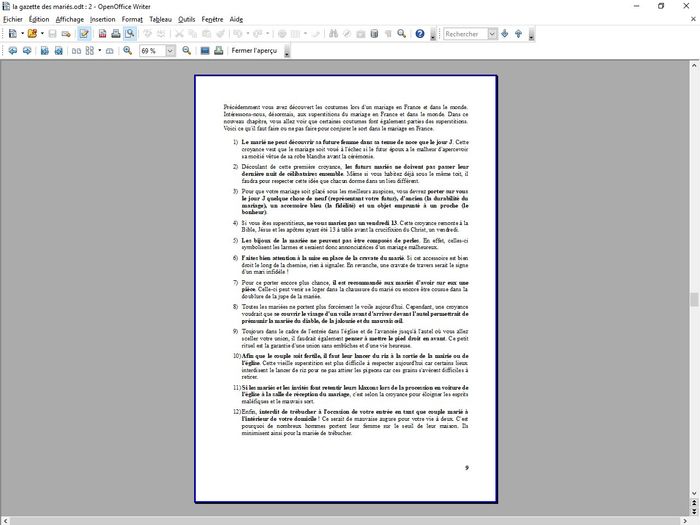Viewport: 700px width, 525px height.
Task: Click the Zoom magnifier in the standard toolbar
Action: point(401,33)
